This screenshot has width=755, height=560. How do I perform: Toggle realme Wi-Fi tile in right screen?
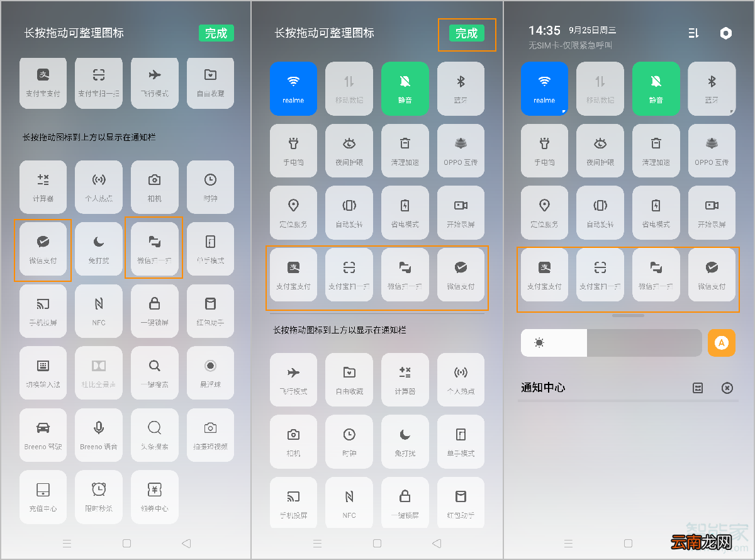(x=544, y=89)
